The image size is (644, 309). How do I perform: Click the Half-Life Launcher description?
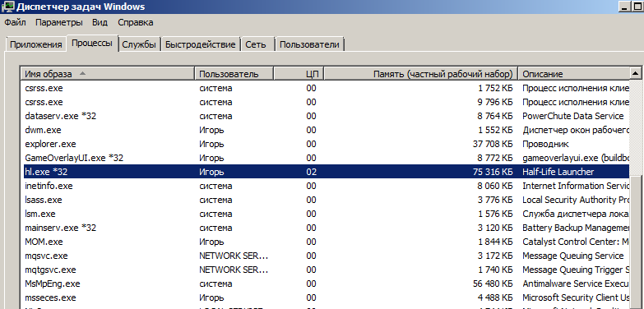pyautogui.click(x=558, y=172)
